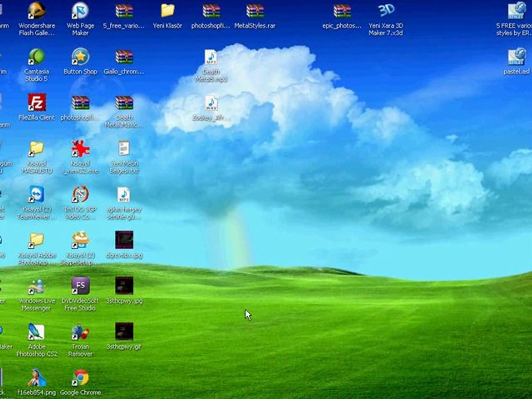532x399 pixels.
Task: Launch Web Page Maker shortcut
Action: (x=80, y=11)
